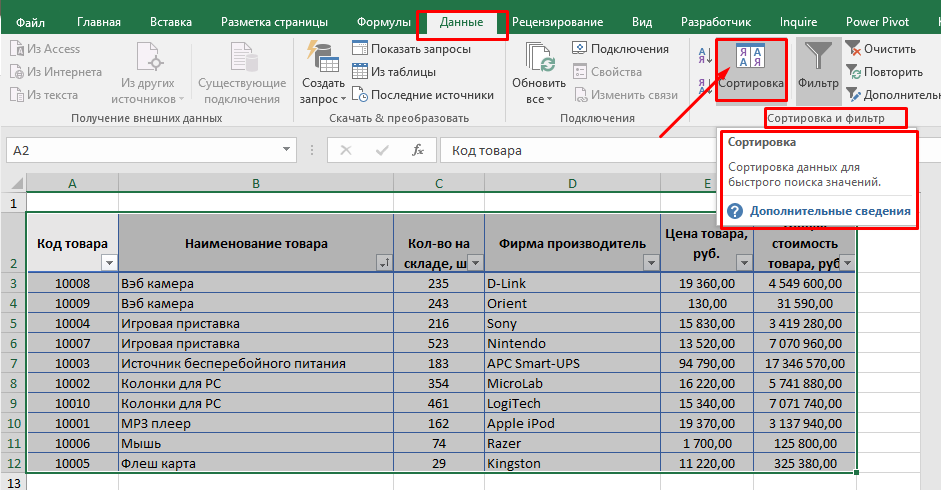Click Из таблицы icon
Viewport: 941px width, 490px height.
pyautogui.click(x=360, y=71)
